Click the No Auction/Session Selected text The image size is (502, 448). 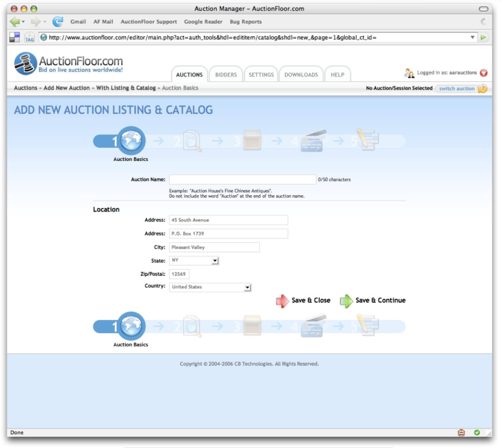[399, 88]
